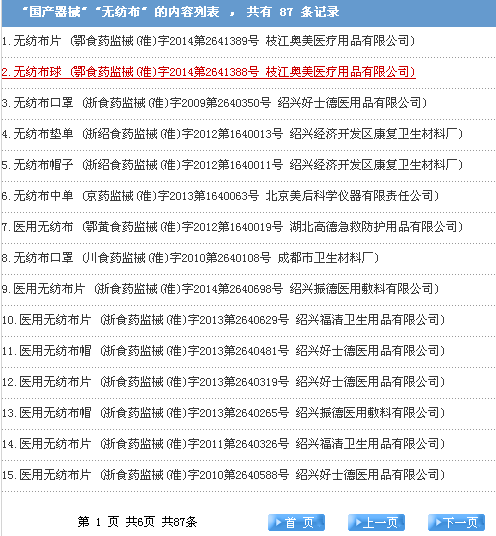Open record 6 无纺布中单

(x=220, y=196)
